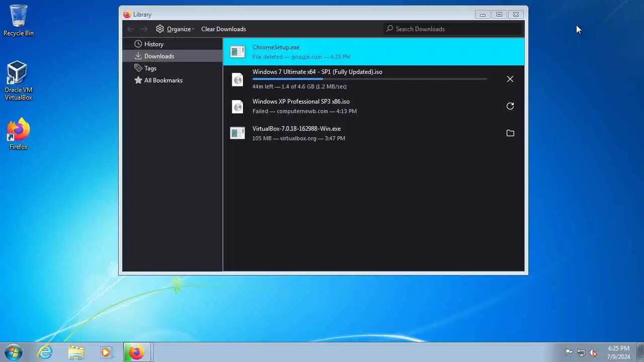Viewport: 644px width, 362px height.
Task: Open the taskbar clock showing 4:25 PM
Action: [x=618, y=352]
